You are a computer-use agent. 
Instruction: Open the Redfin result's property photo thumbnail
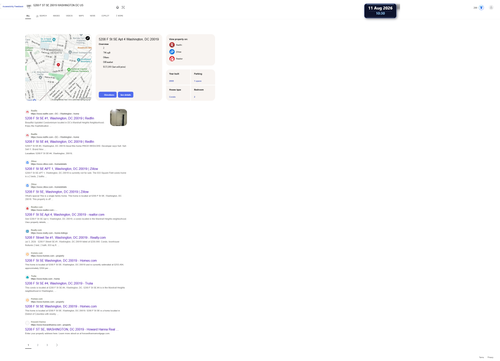tap(118, 118)
